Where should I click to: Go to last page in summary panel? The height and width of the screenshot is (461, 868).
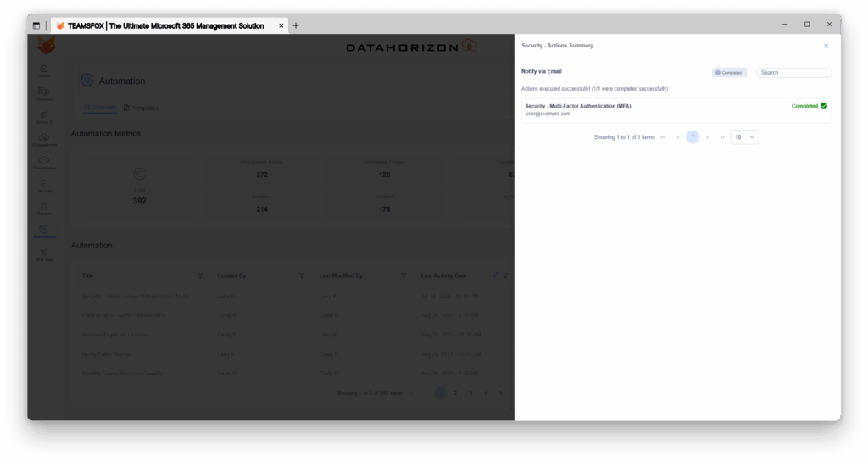[722, 137]
